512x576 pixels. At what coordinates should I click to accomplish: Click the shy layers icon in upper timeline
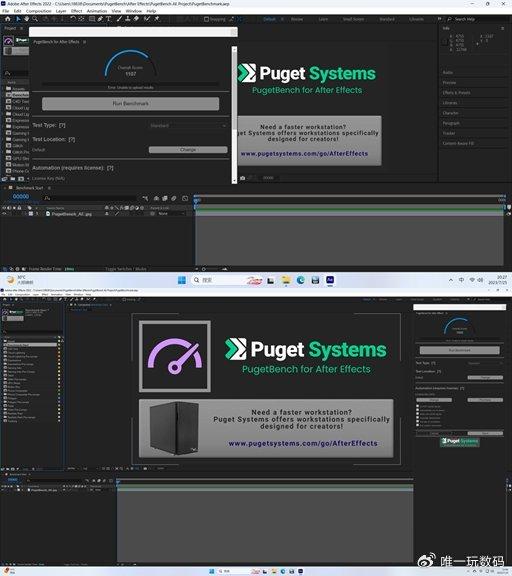[156, 198]
